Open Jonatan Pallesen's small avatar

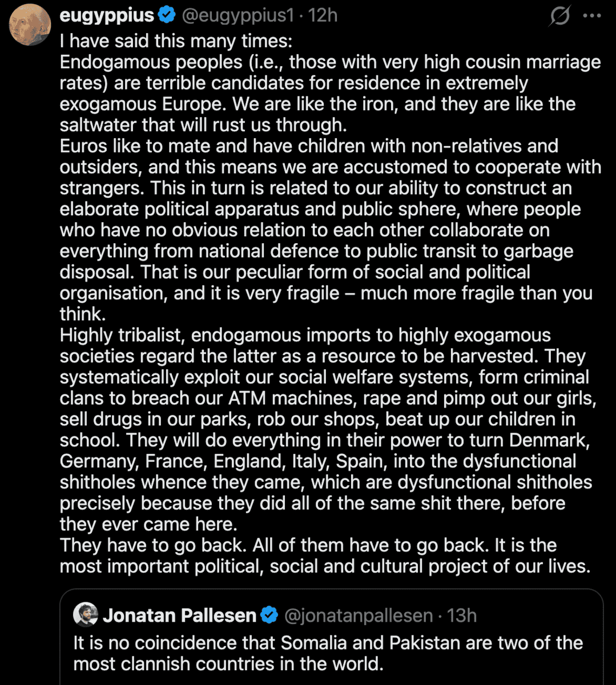[x=86, y=615]
